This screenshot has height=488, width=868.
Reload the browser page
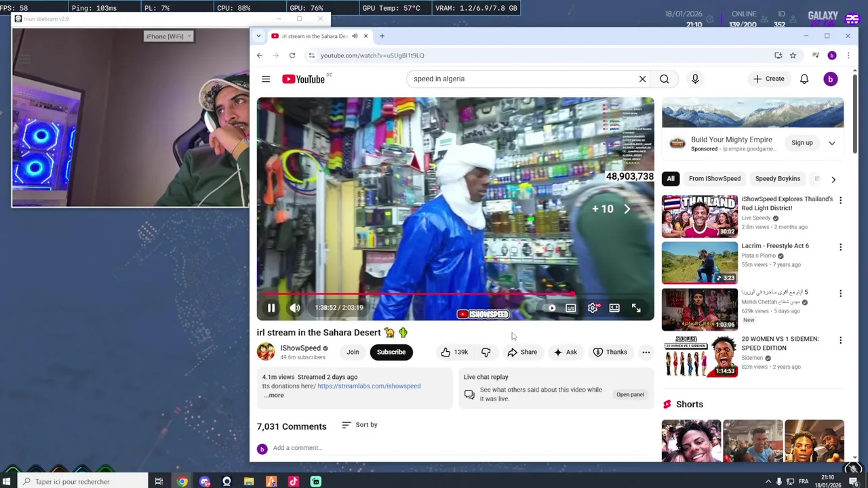point(292,56)
